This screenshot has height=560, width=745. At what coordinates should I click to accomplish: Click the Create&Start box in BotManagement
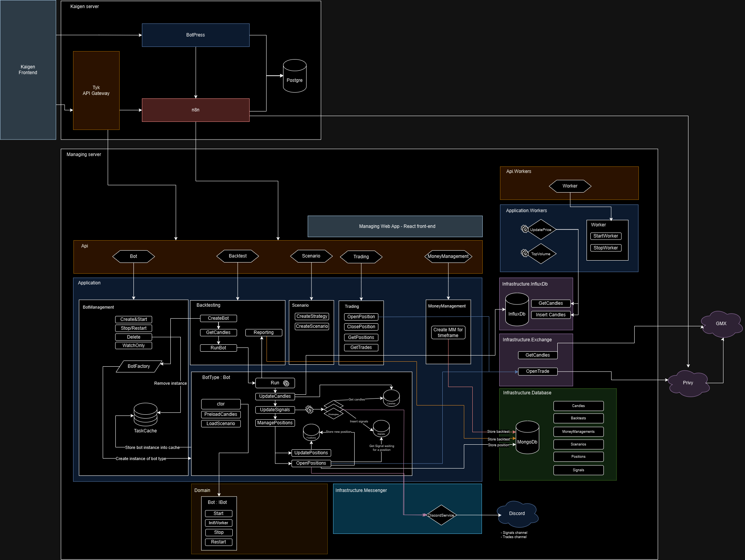133,319
